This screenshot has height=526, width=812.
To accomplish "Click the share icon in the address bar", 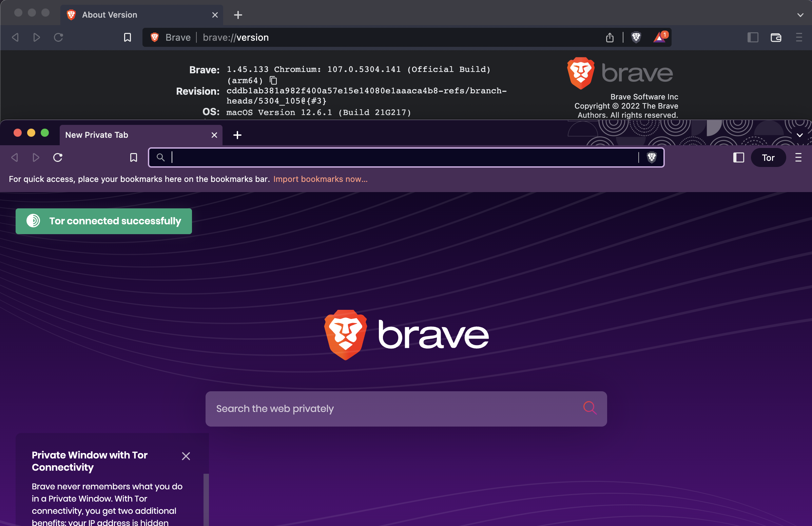I will point(611,38).
